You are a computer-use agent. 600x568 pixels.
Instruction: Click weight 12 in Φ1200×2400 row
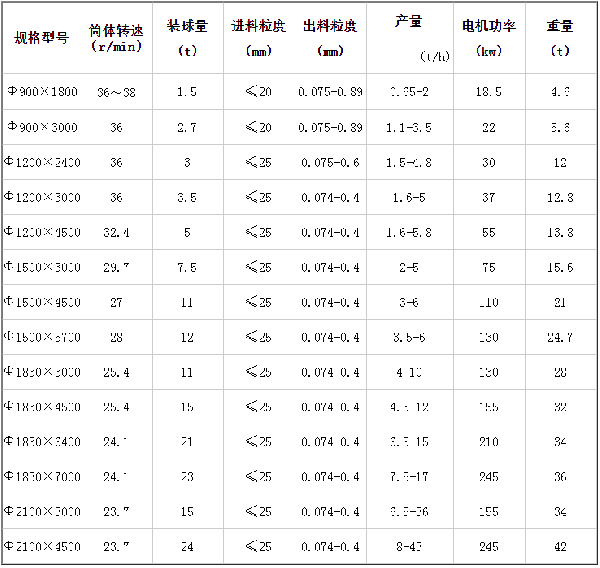point(560,162)
